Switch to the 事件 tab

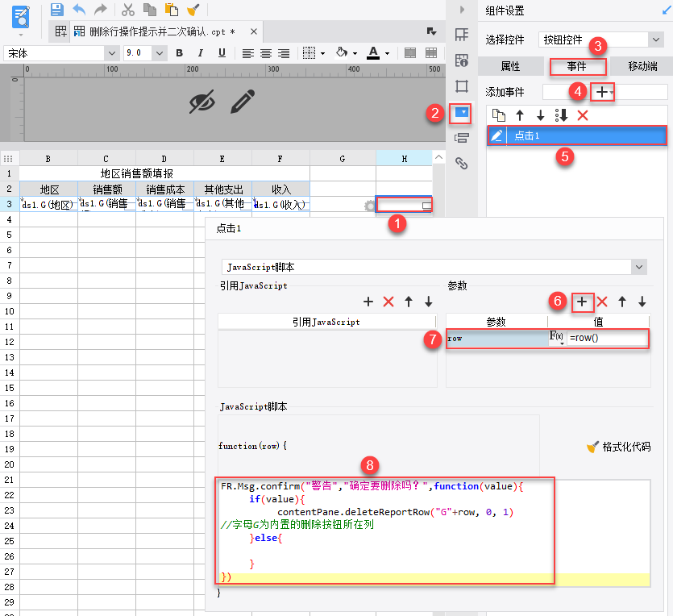(x=576, y=66)
